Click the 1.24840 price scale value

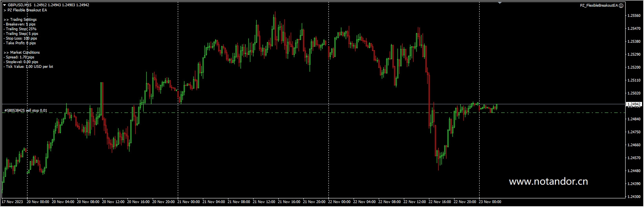[x=634, y=119]
